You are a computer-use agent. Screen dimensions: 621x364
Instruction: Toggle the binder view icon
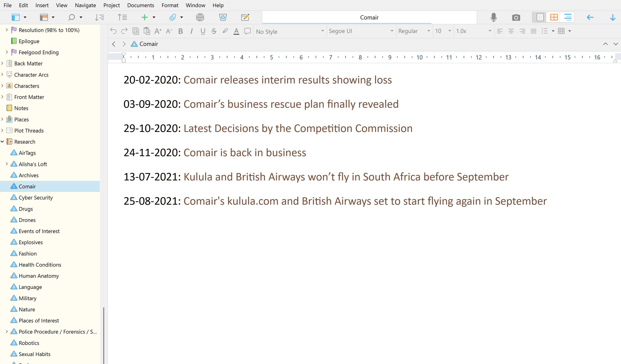click(x=16, y=17)
